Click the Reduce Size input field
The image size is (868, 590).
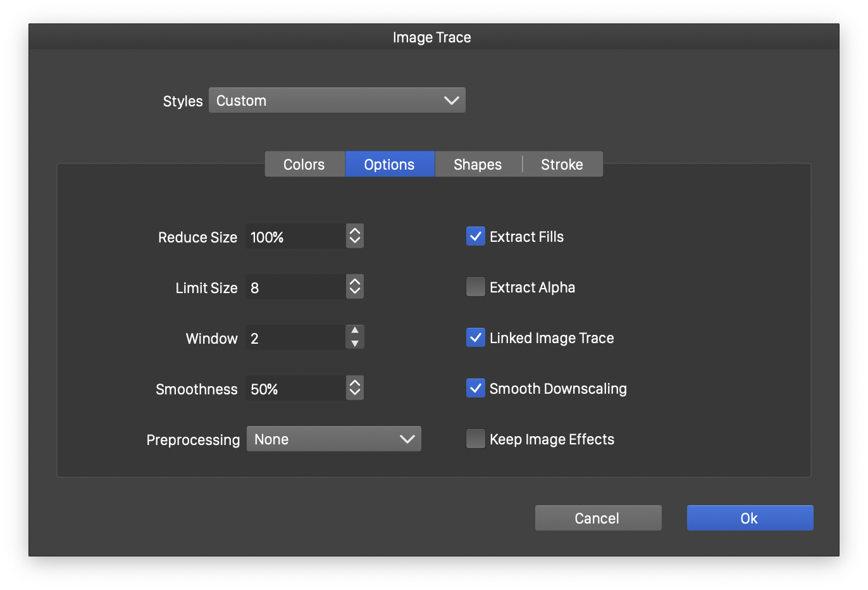(295, 237)
